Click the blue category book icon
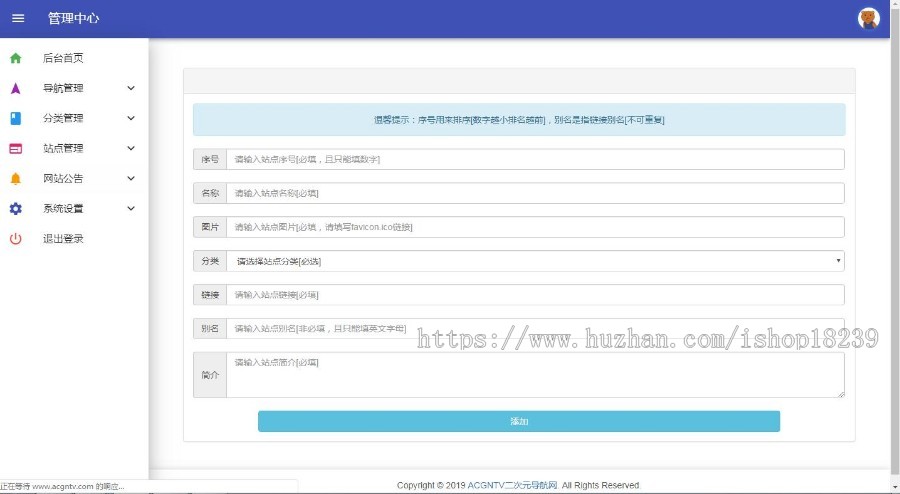Screen dimensions: 900x494 point(15,118)
